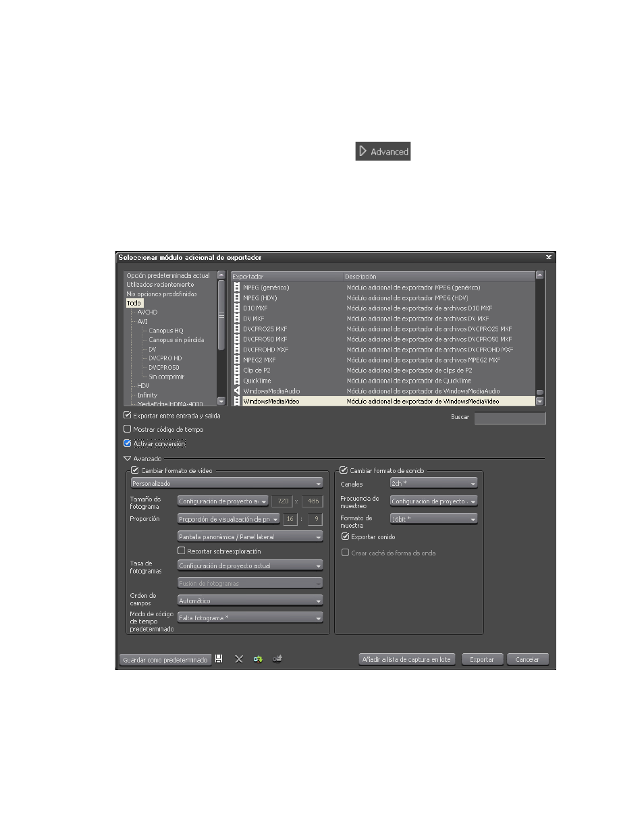Enable Mostrar código de tiempo checkbox
The width and height of the screenshot is (644, 828).
[x=127, y=429]
